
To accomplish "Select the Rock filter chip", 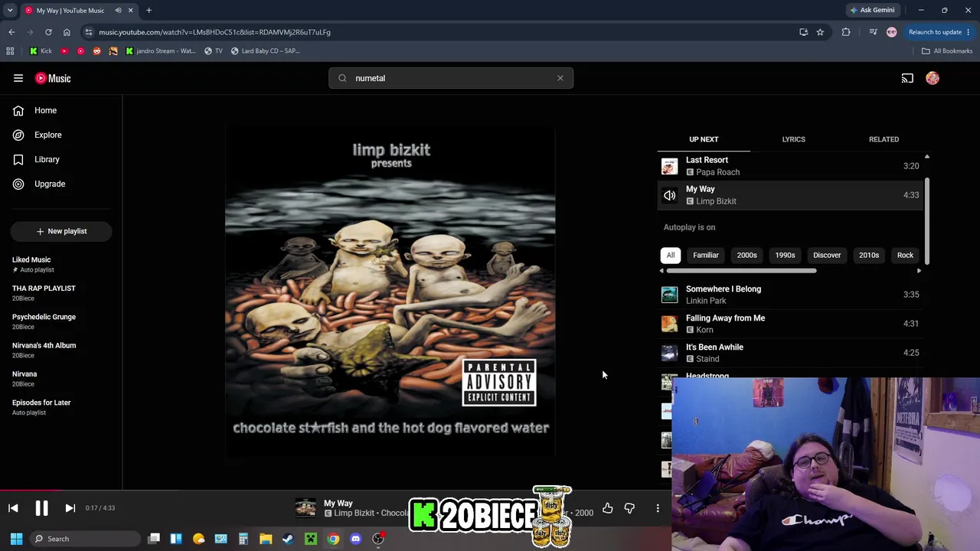I will (x=905, y=255).
